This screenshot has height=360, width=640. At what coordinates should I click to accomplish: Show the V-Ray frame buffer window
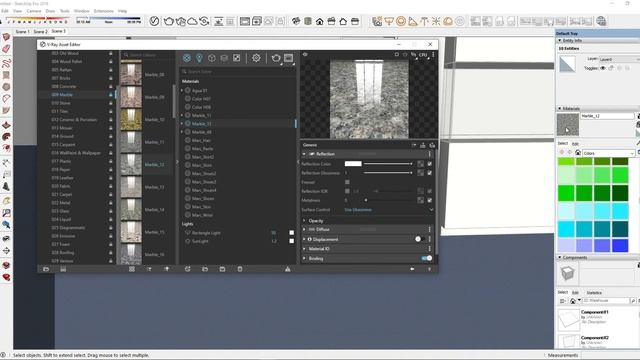pos(289,58)
